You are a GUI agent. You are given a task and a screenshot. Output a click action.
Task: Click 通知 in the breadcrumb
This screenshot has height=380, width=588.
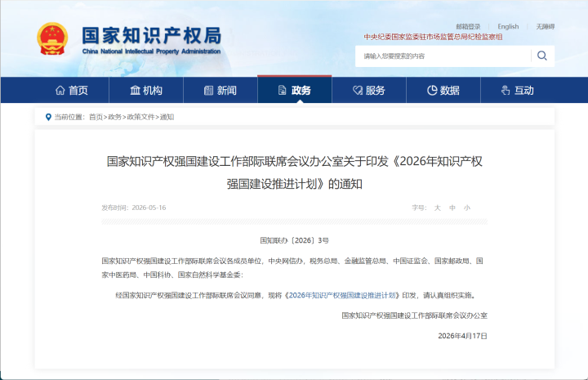pos(167,117)
